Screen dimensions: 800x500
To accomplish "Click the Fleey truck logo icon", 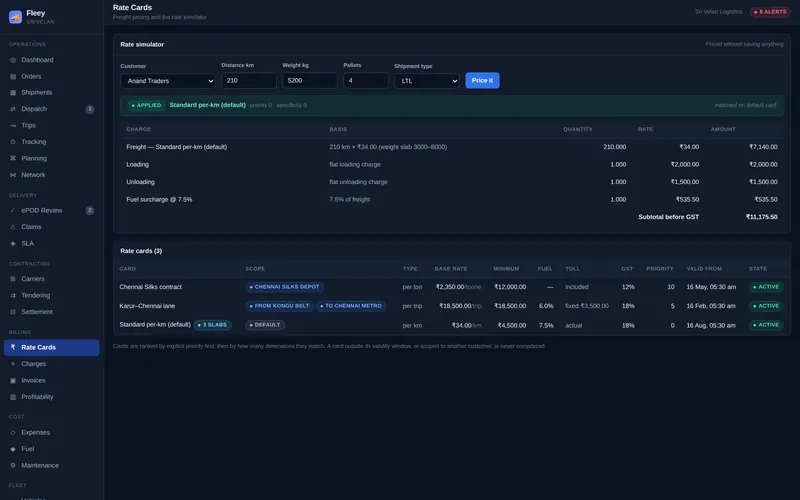I will pos(15,17).
